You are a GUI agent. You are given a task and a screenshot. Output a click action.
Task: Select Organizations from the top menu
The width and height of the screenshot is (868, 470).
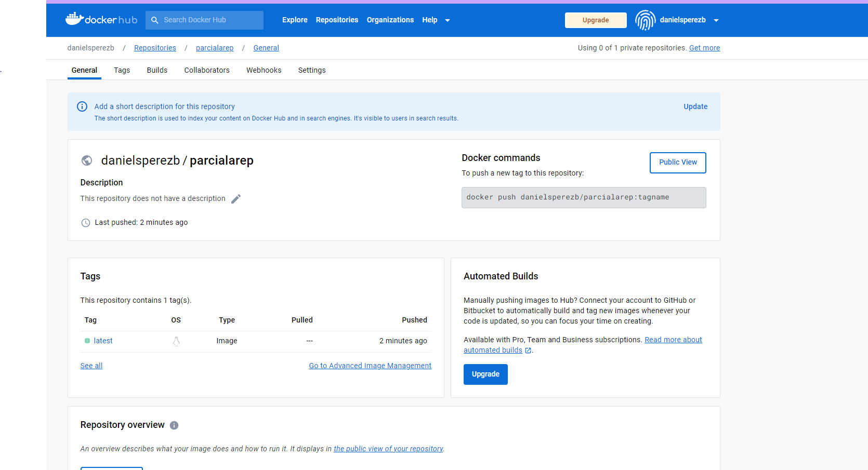point(390,20)
